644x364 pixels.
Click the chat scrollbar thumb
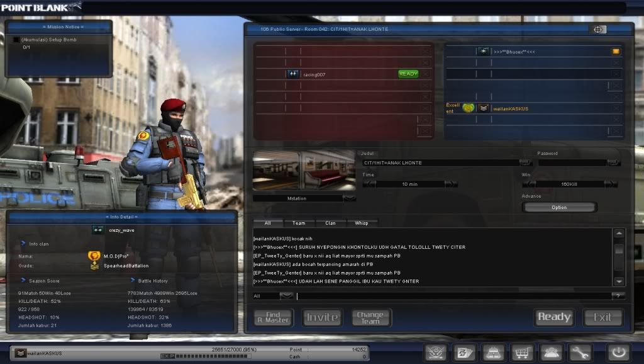coord(619,249)
